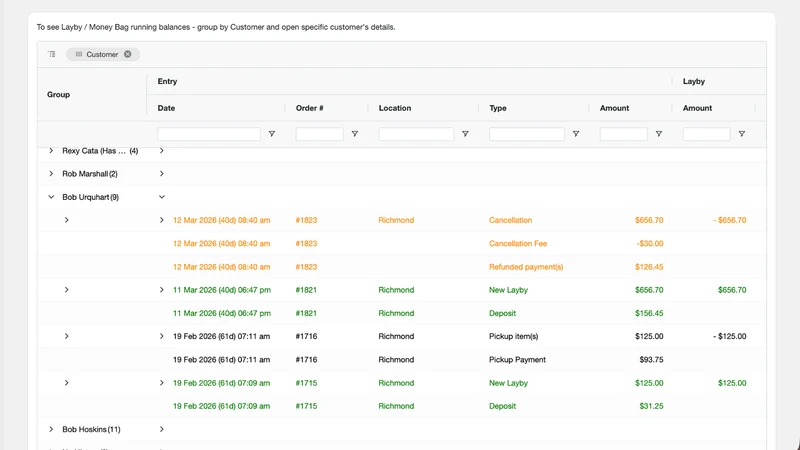Image resolution: width=800 pixels, height=450 pixels.
Task: Click the Layby column group header
Action: pyautogui.click(x=694, y=81)
